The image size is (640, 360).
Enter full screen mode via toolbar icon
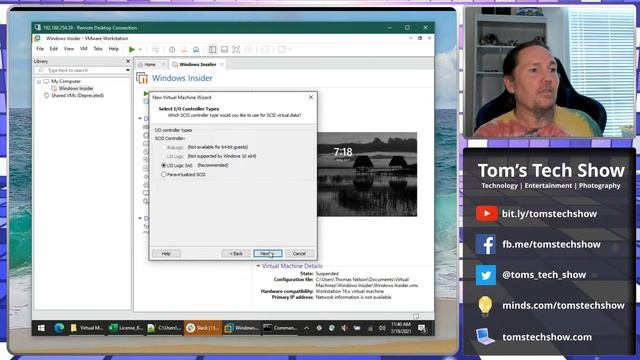click(236, 49)
